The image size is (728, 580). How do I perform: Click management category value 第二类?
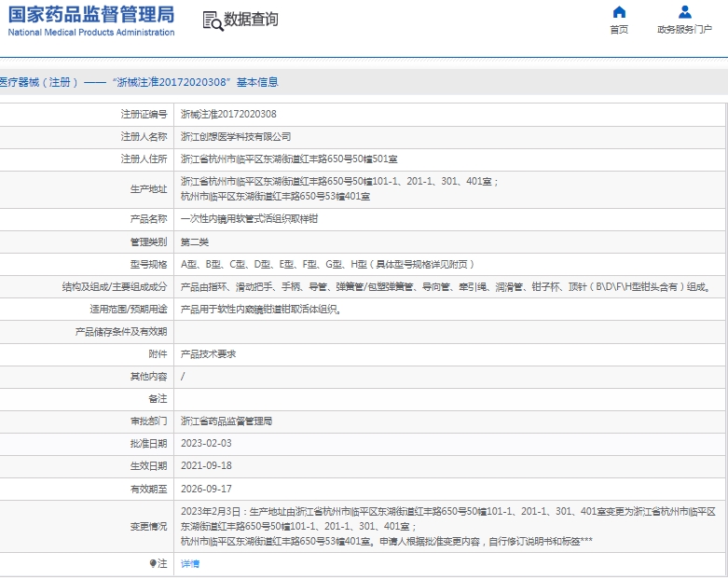(x=195, y=242)
